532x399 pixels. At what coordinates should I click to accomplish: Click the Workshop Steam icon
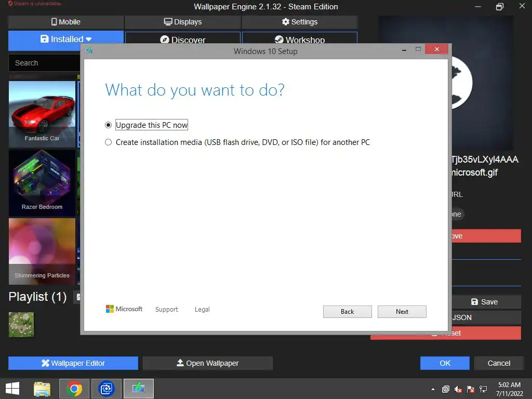click(x=279, y=39)
